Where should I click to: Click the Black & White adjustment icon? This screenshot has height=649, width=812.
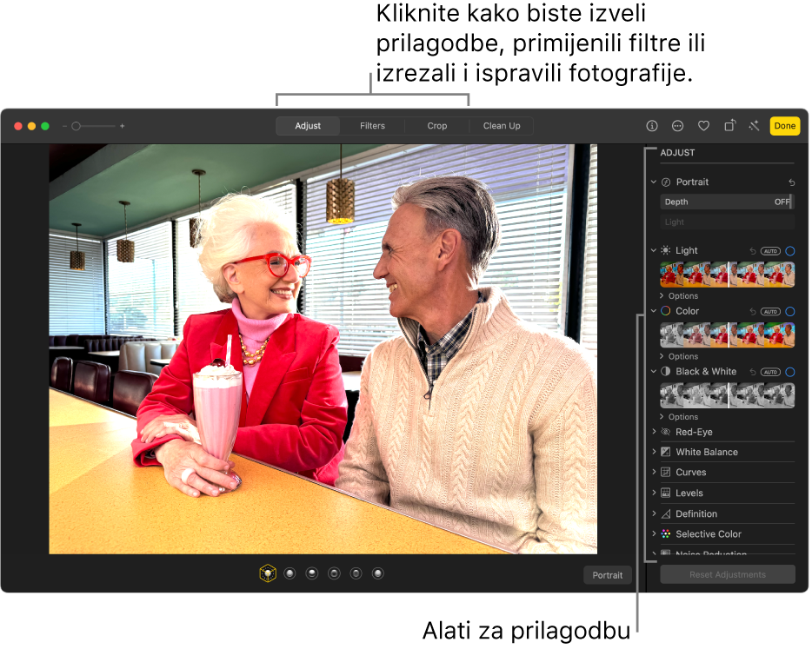tap(666, 371)
